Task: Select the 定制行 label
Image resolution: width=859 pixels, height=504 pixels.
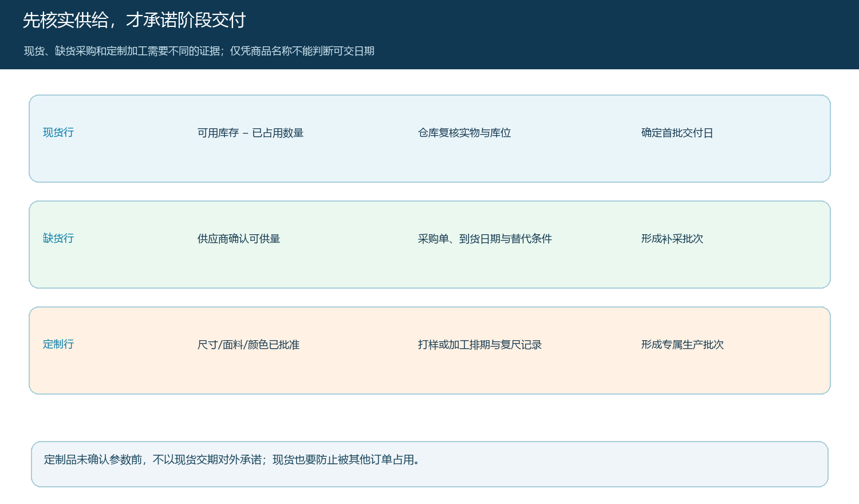Action: [58, 344]
